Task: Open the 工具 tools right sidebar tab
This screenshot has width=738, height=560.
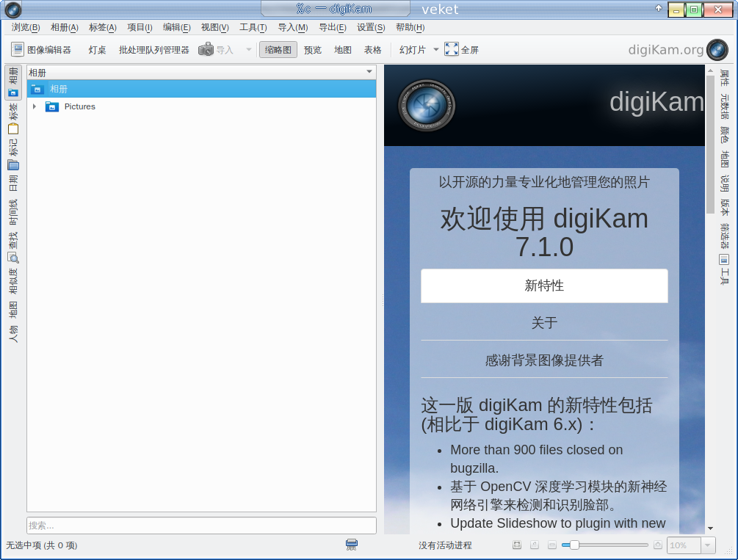Action: [724, 271]
